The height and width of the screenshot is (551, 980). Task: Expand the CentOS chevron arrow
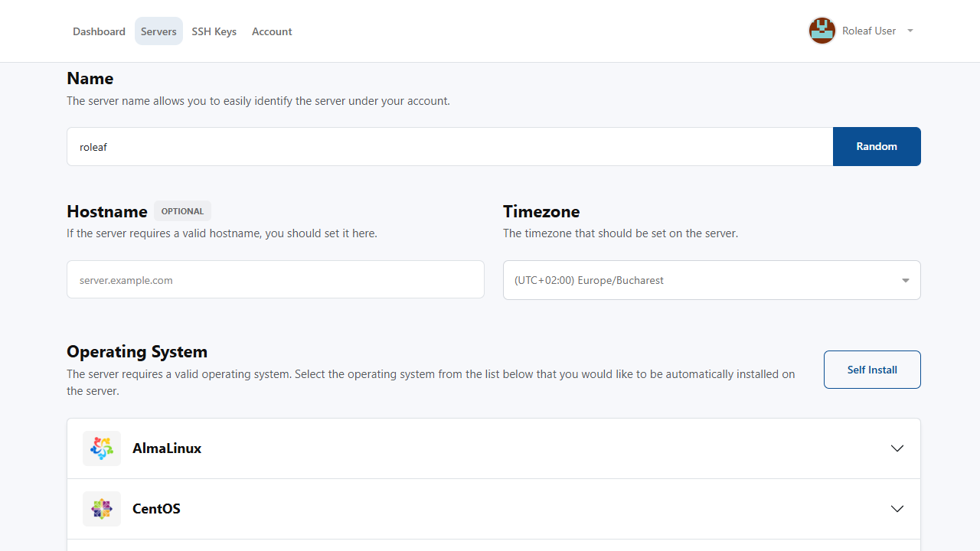897,509
